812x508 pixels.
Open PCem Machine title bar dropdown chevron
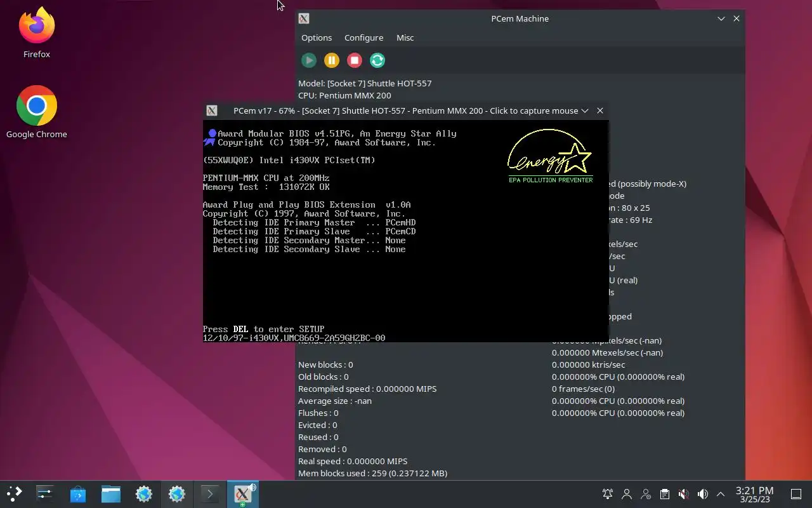click(721, 18)
